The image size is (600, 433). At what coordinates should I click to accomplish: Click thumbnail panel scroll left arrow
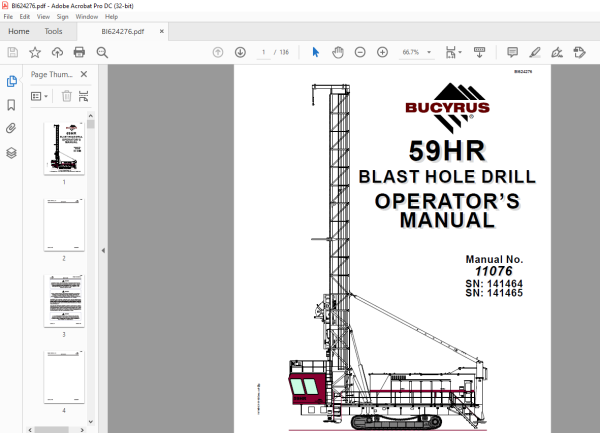coord(30,430)
